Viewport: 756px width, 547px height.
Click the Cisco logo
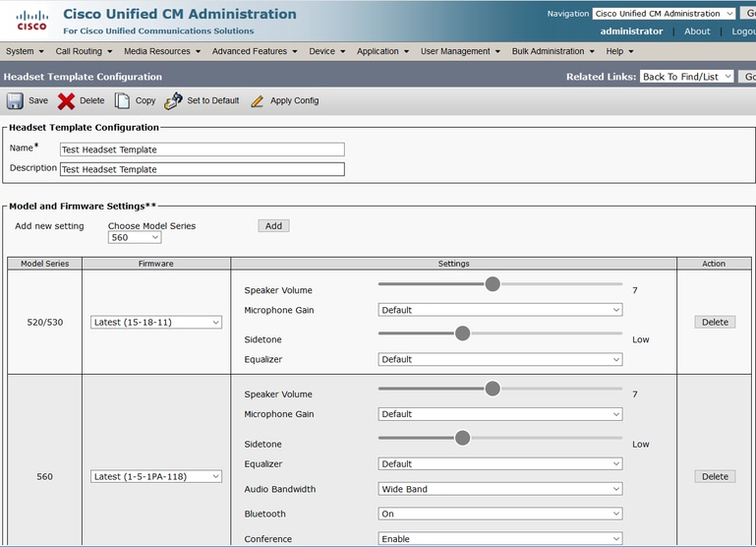coord(31,21)
